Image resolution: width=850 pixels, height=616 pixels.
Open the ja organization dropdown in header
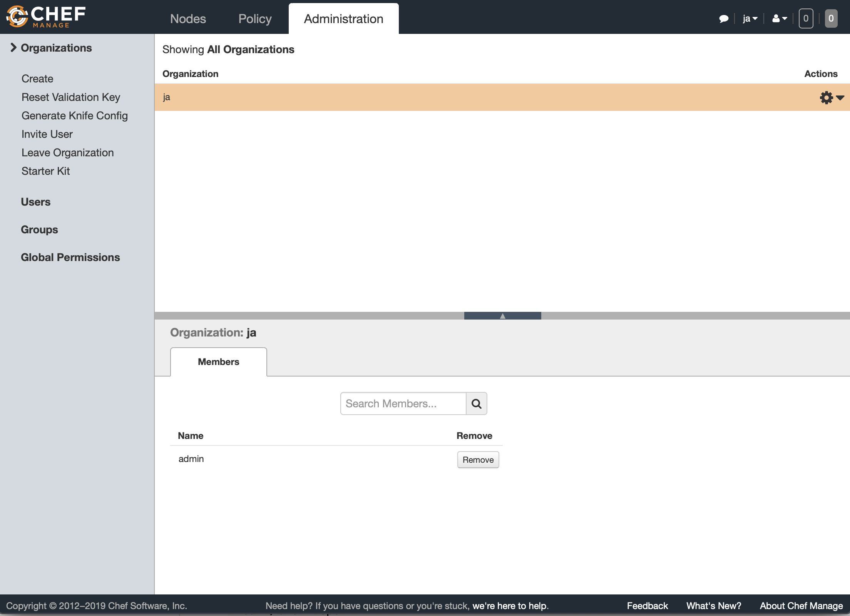pyautogui.click(x=750, y=18)
